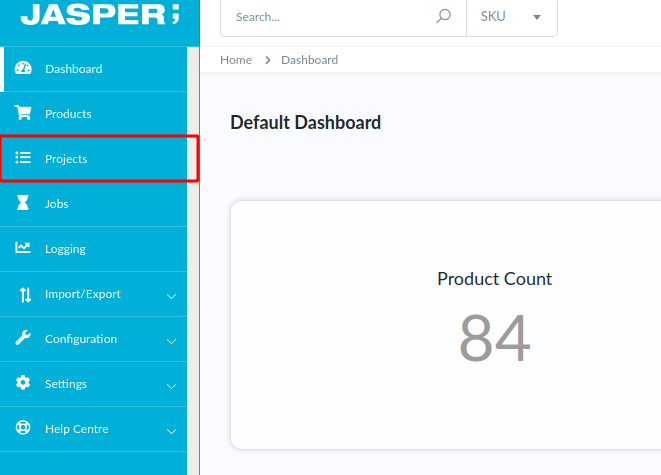661x475 pixels.
Task: Focus the Search text field
Action: 330,17
